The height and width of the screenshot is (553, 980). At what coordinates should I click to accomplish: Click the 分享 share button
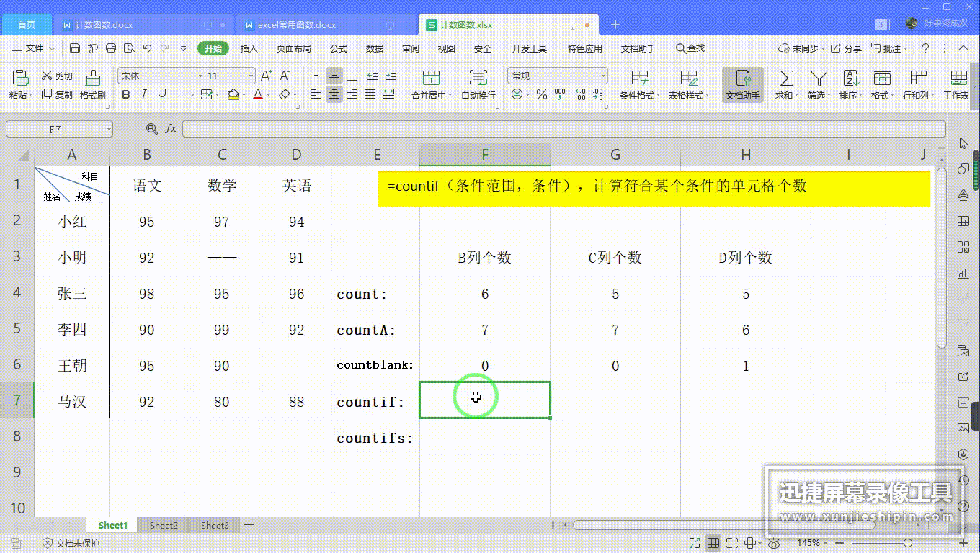pyautogui.click(x=847, y=48)
